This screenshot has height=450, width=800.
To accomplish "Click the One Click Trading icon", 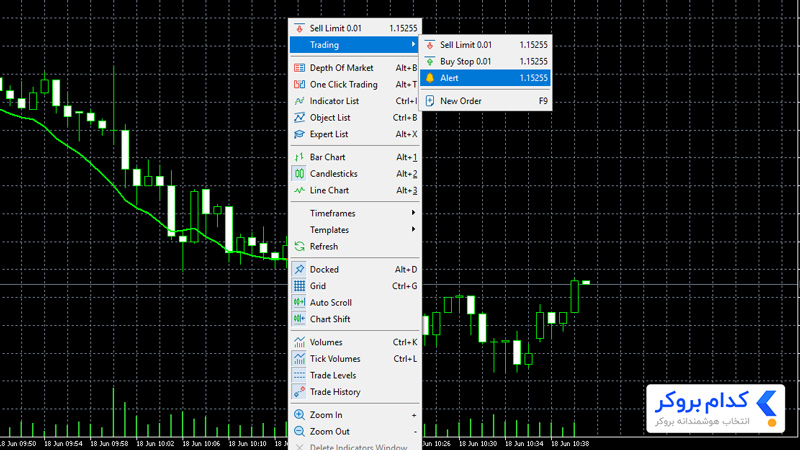I will (x=299, y=85).
